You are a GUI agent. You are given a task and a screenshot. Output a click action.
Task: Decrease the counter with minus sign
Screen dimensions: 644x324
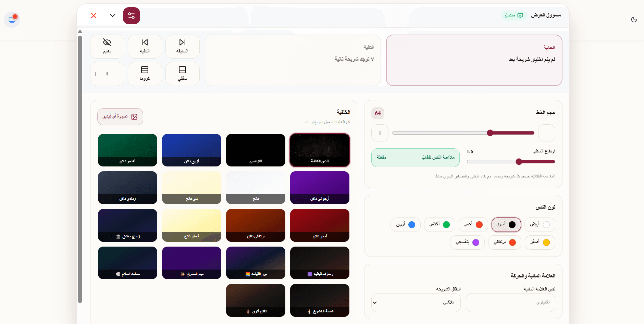[x=119, y=74]
